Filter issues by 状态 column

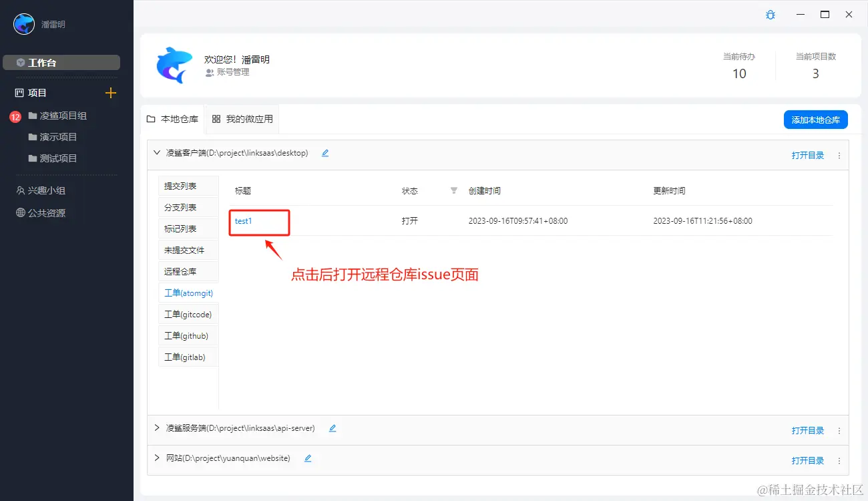click(454, 191)
